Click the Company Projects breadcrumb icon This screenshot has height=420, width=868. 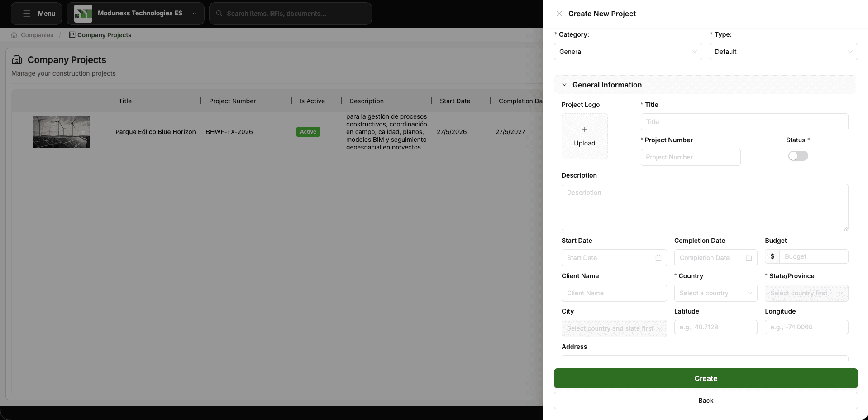click(72, 35)
